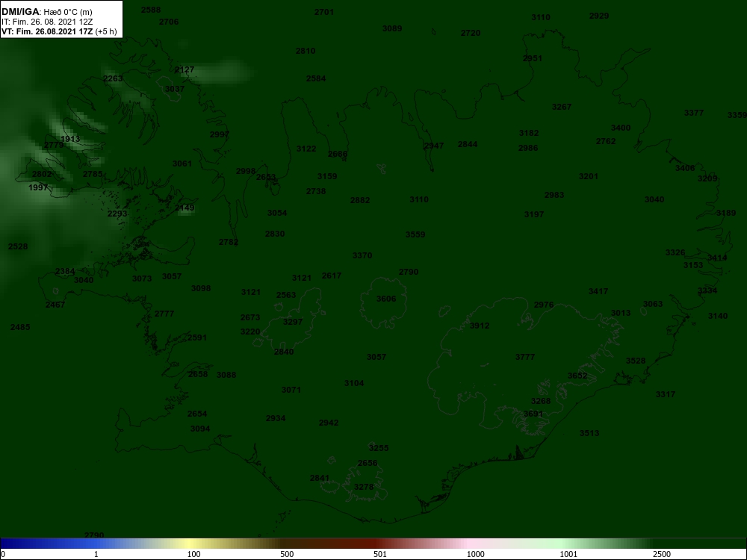Image resolution: width=747 pixels, height=560 pixels.
Task: Click the 2666 value label
Action: (338, 154)
